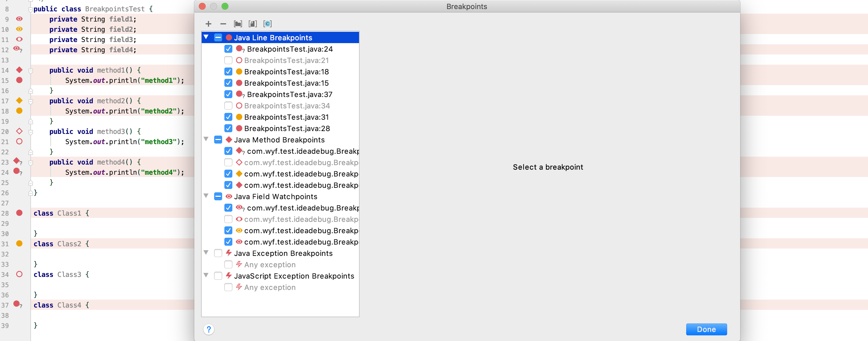
Task: Click the Remove breakpoint minus icon
Action: [x=223, y=24]
